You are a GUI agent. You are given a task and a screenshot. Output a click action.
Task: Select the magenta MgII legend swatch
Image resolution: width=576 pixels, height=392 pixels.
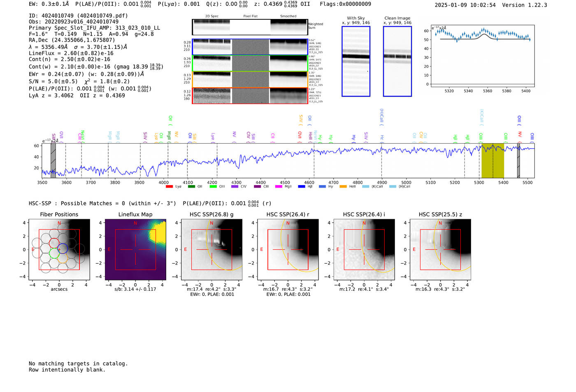click(x=279, y=187)
